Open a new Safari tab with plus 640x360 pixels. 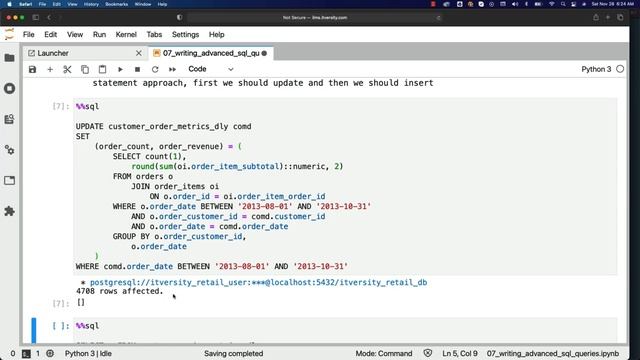coord(608,18)
